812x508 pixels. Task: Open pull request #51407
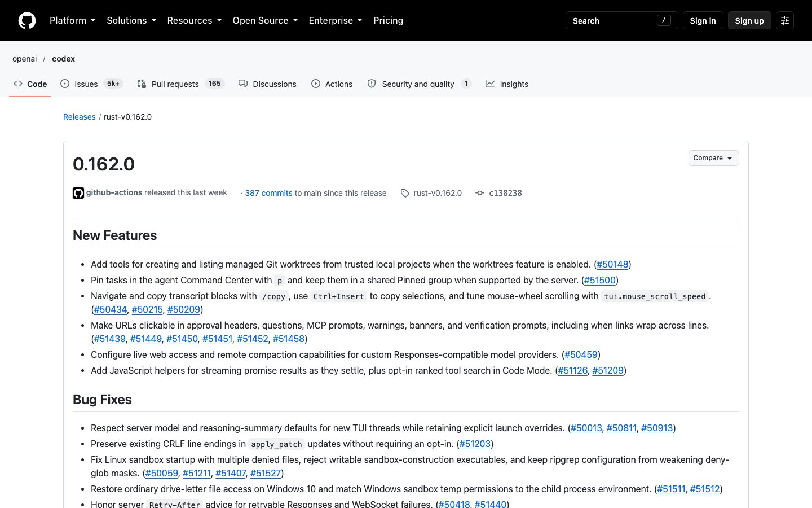(231, 473)
